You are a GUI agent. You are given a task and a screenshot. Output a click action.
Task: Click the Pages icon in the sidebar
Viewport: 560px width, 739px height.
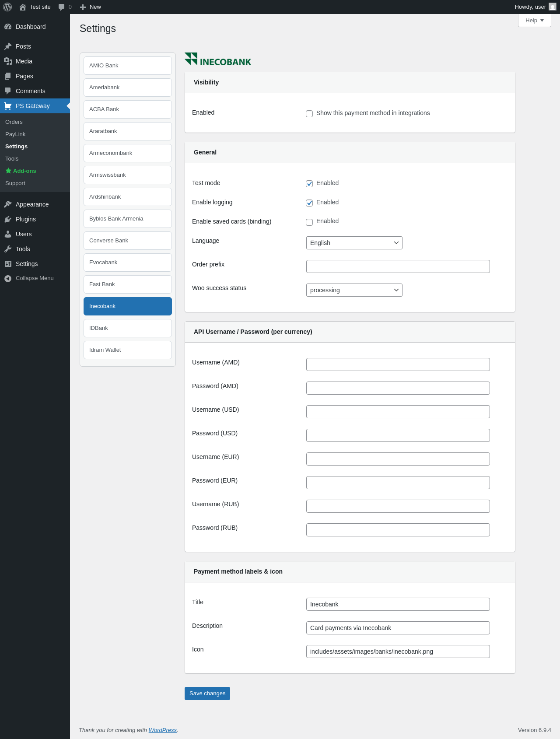click(8, 76)
